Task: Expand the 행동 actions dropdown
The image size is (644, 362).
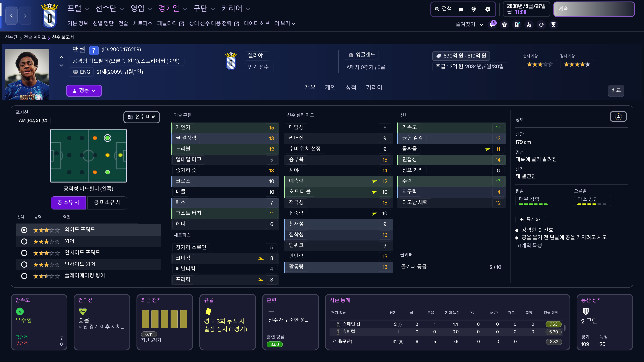Action: point(84,90)
